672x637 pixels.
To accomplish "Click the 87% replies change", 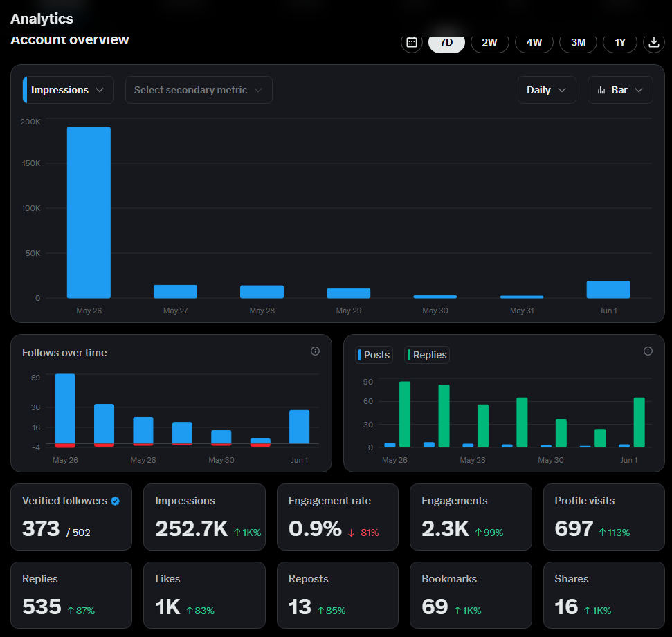I will coord(81,611).
